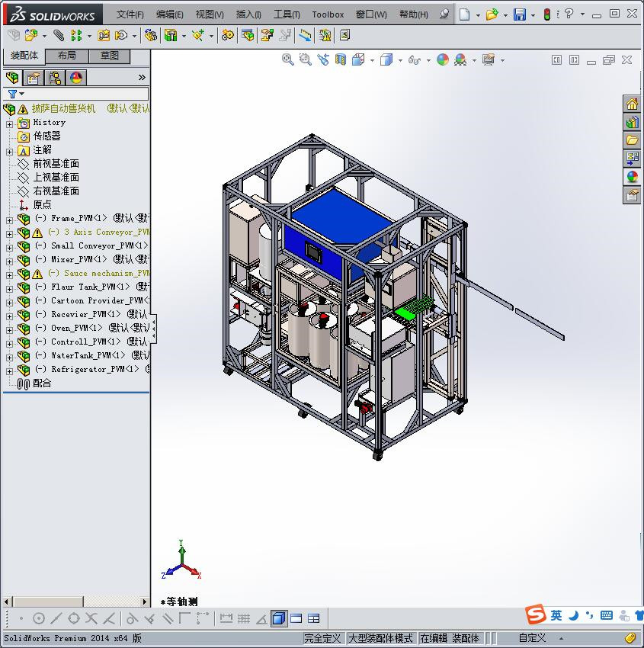Click the Previous View icon
Screen dimensions: 644x648
323,60
